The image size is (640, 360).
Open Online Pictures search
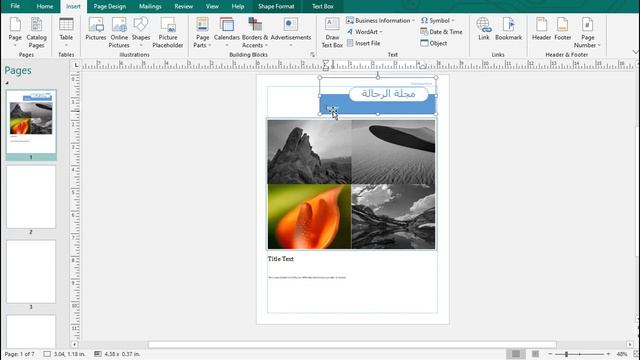coord(119,32)
